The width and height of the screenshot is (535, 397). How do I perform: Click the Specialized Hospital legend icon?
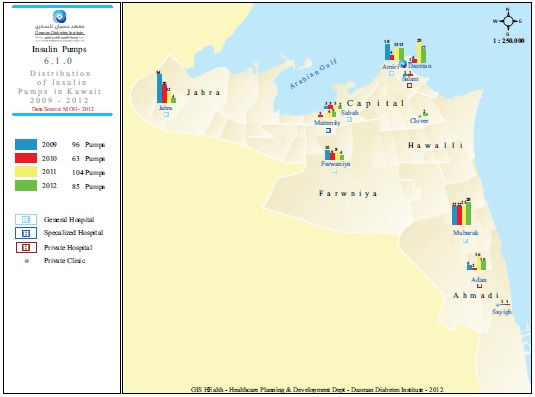point(26,233)
